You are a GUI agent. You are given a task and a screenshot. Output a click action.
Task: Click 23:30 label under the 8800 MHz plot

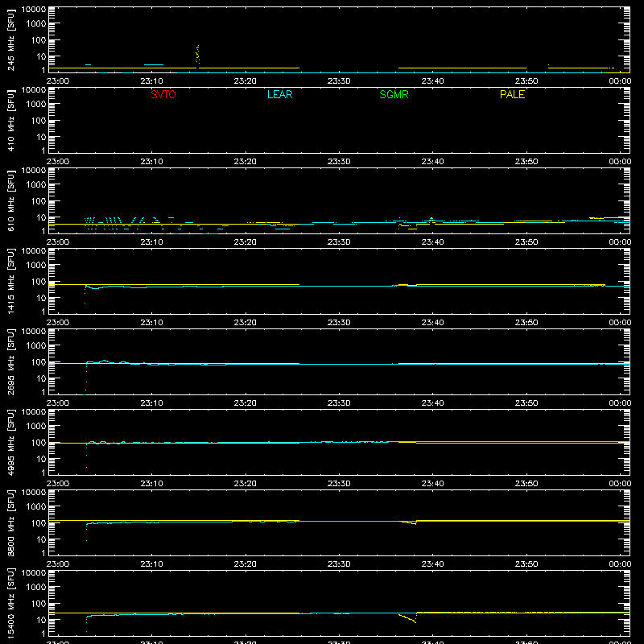[339, 564]
